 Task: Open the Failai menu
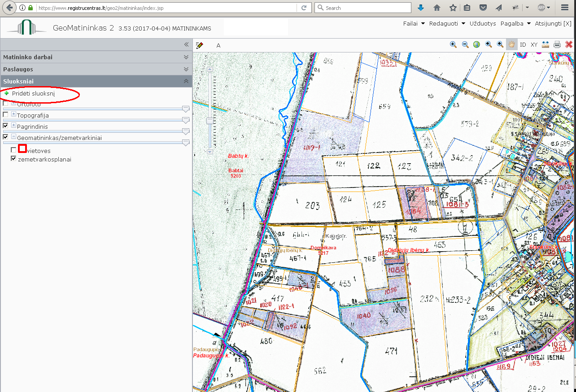(414, 24)
